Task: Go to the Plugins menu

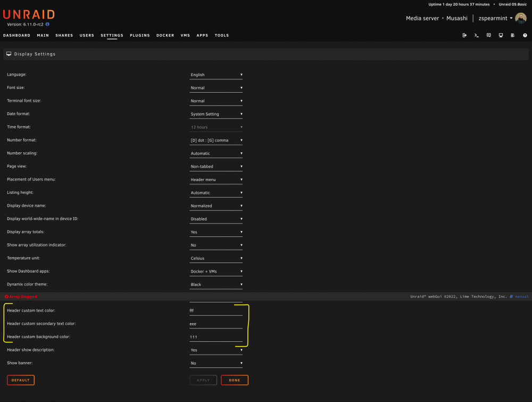Action: 140,35
